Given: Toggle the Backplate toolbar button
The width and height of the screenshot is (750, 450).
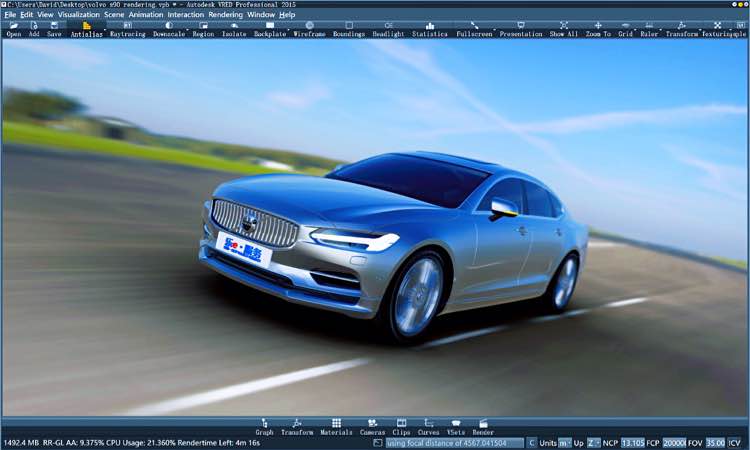Looking at the screenshot, I should click(x=270, y=29).
